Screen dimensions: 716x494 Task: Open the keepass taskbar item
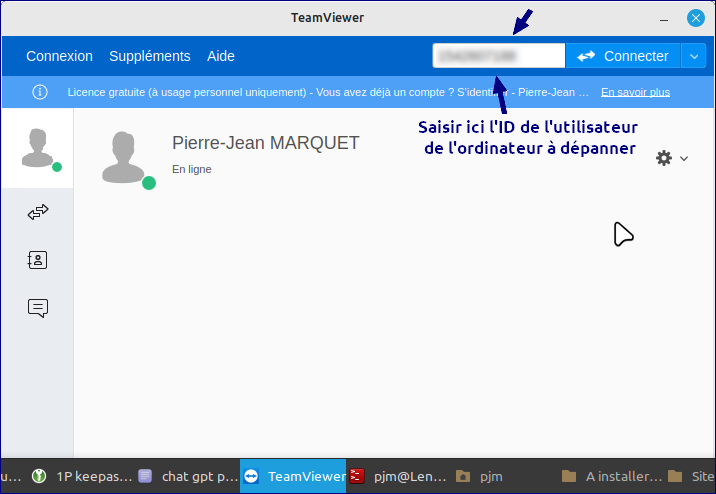coord(83,476)
